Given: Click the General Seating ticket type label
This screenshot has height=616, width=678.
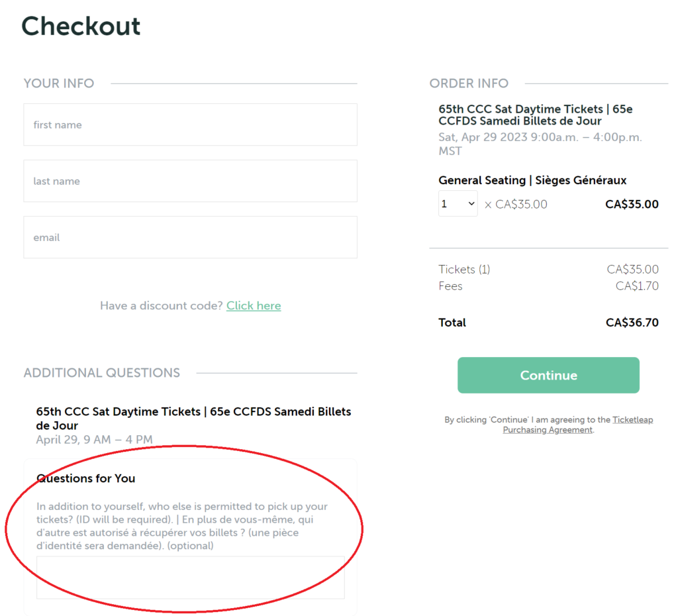Looking at the screenshot, I should point(532,180).
